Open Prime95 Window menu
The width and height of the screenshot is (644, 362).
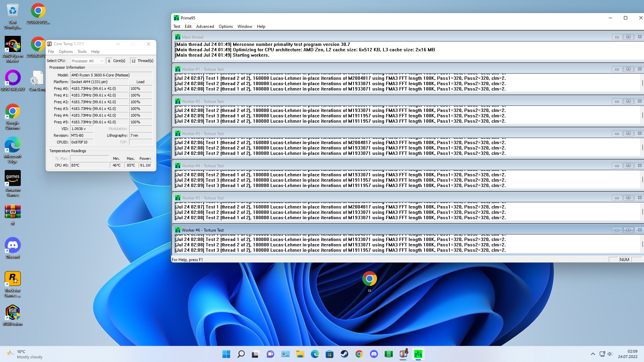[x=245, y=26]
